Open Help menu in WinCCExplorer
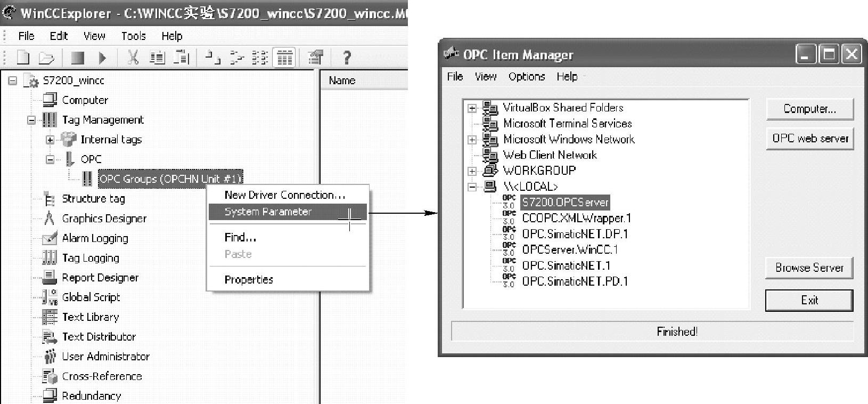Screen dimensions: 868x404 [x=172, y=36]
